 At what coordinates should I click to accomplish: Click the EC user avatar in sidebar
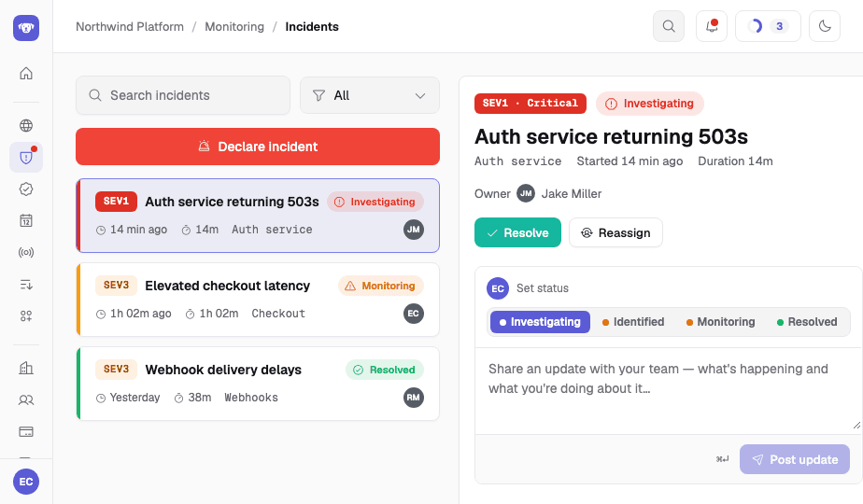(26, 482)
